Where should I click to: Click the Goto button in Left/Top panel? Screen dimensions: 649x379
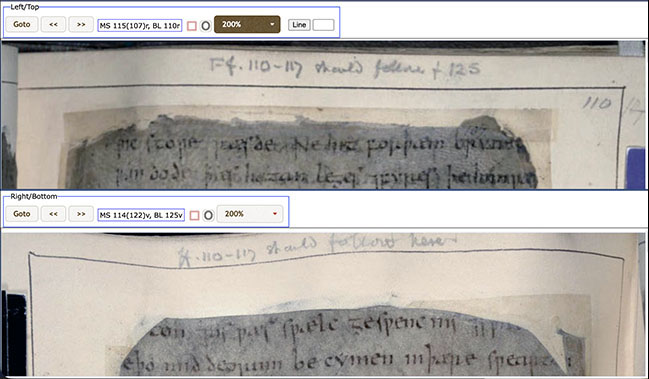(22, 24)
